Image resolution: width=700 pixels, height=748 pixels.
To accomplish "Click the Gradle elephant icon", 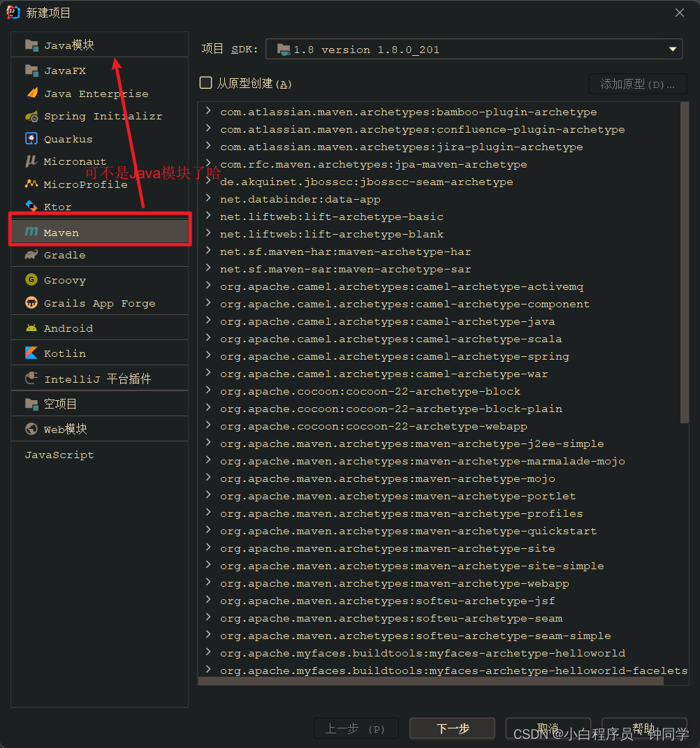I will pos(31,255).
